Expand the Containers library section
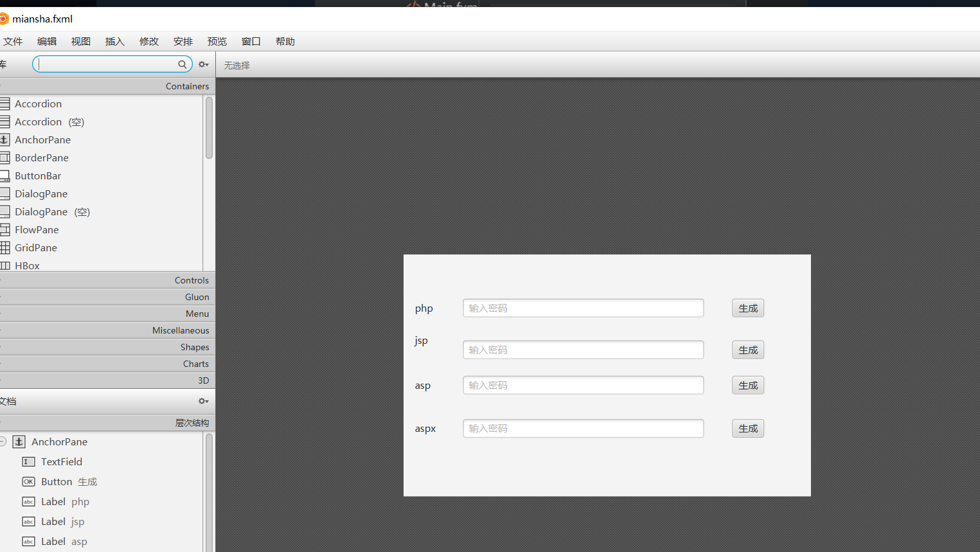Screen dimensions: 980x552 point(107,86)
